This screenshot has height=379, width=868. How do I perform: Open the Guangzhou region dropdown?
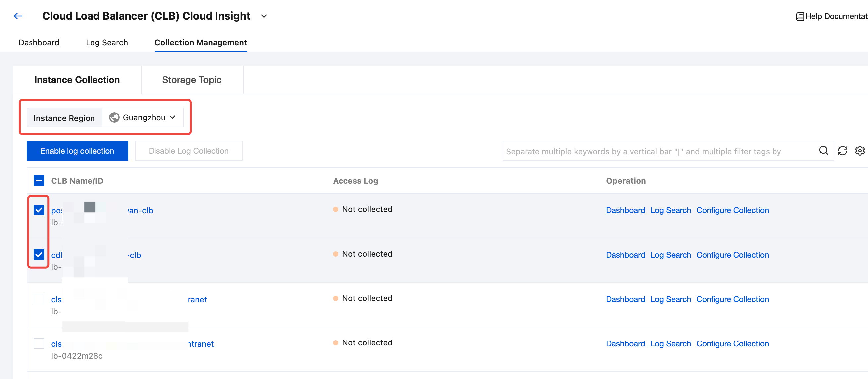[x=143, y=117]
